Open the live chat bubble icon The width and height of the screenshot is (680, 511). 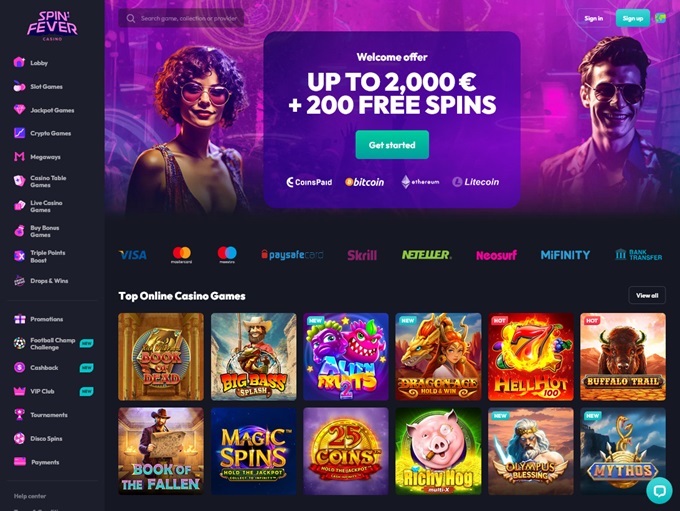[659, 491]
